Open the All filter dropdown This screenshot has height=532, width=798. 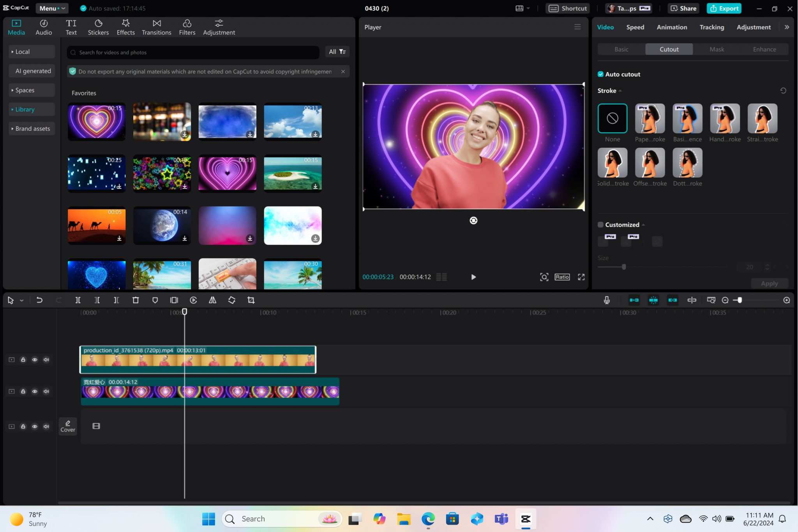click(x=337, y=52)
